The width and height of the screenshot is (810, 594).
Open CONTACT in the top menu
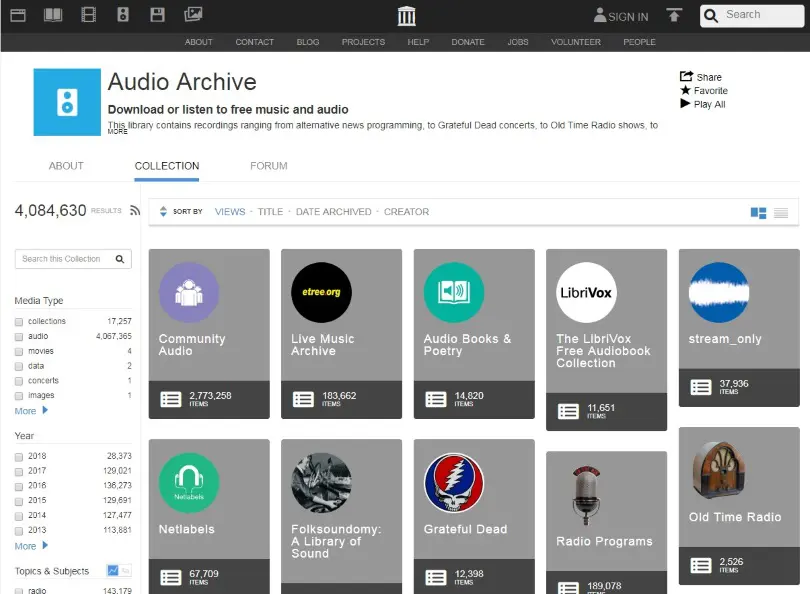point(255,42)
